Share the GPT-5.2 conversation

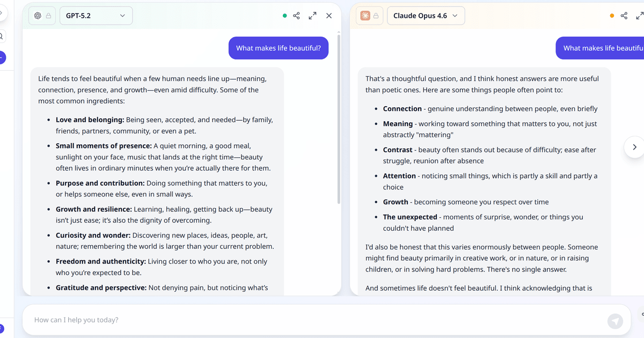[296, 16]
